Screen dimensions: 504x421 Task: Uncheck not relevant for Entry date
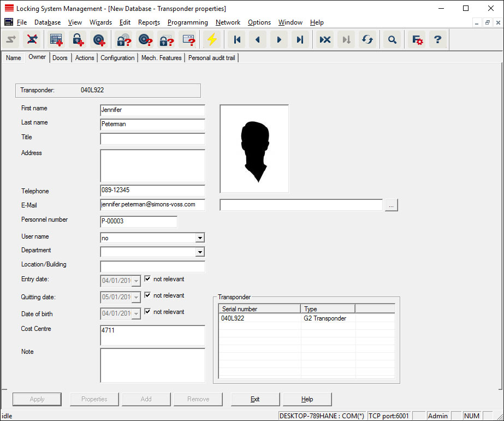coord(147,279)
